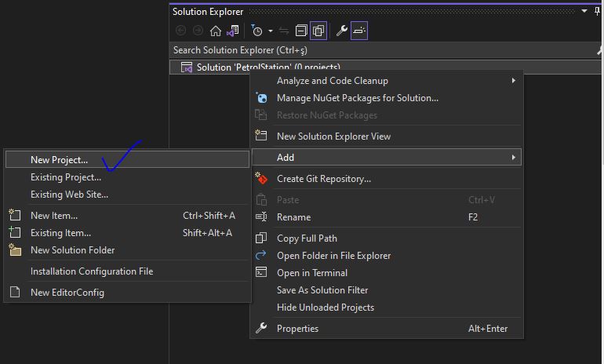Choose Copy Full Path

click(x=387, y=238)
